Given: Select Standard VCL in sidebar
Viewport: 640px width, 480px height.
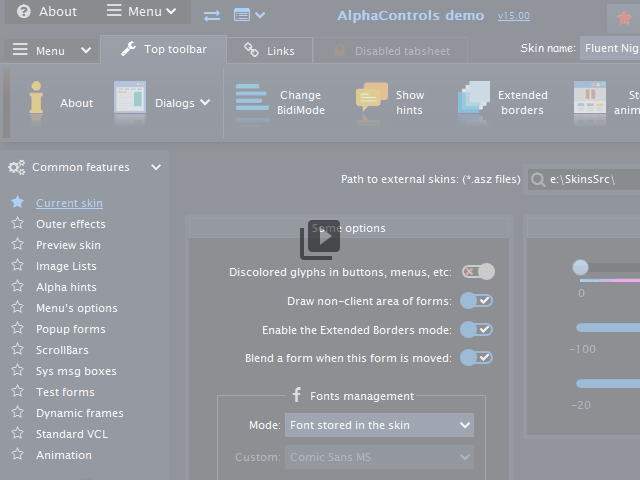Looking at the screenshot, I should click(72, 434).
